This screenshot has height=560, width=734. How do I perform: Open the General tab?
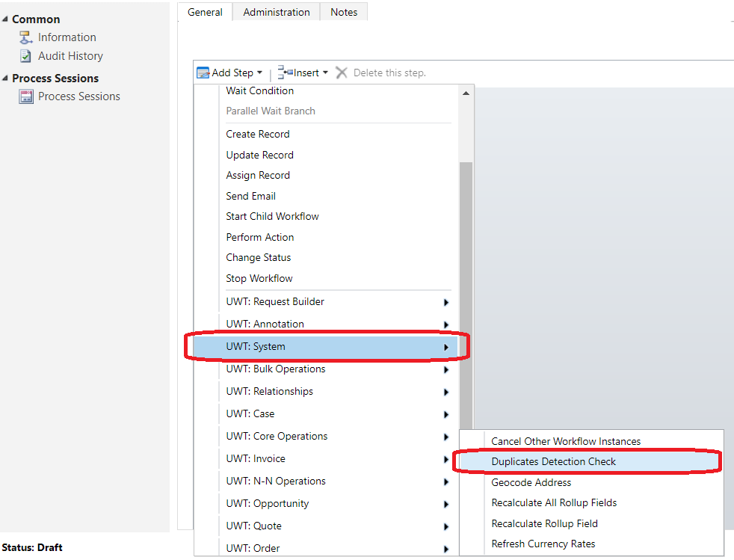tap(205, 12)
